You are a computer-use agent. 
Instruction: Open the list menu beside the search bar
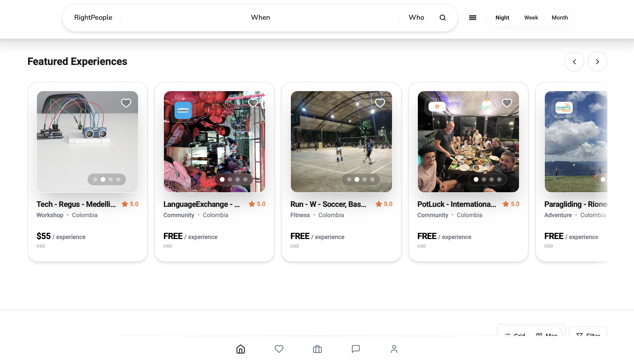(x=472, y=17)
